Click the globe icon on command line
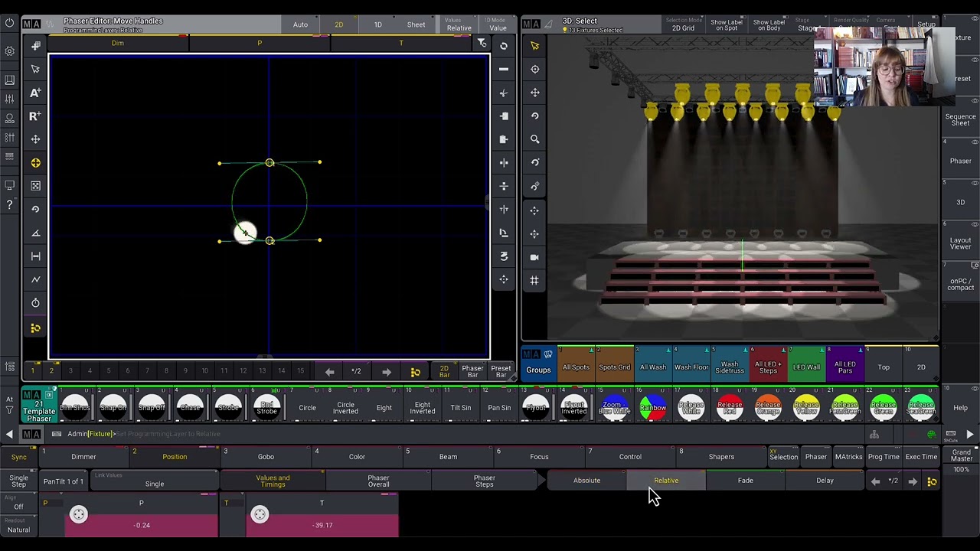 (931, 435)
